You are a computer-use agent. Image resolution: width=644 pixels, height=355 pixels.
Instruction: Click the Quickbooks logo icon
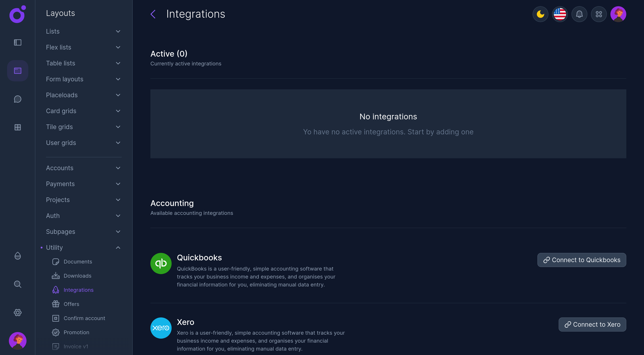(161, 263)
